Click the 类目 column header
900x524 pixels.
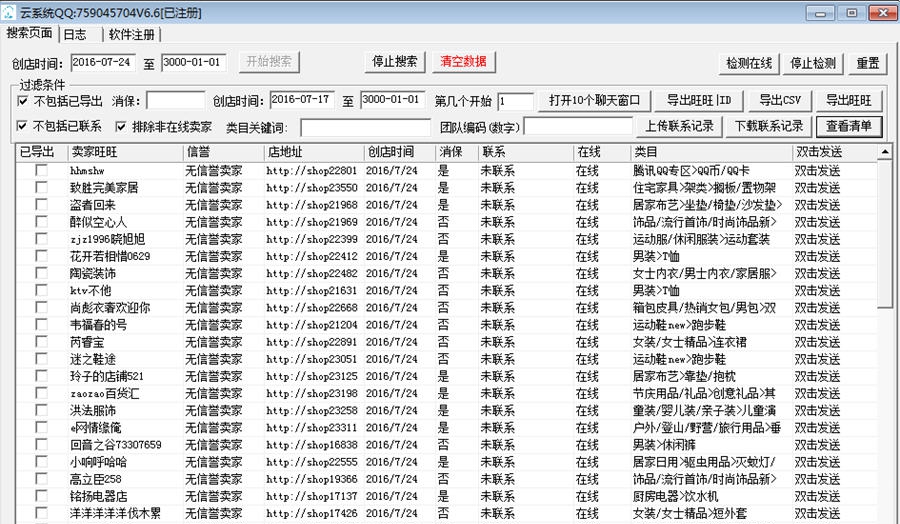[711, 152]
